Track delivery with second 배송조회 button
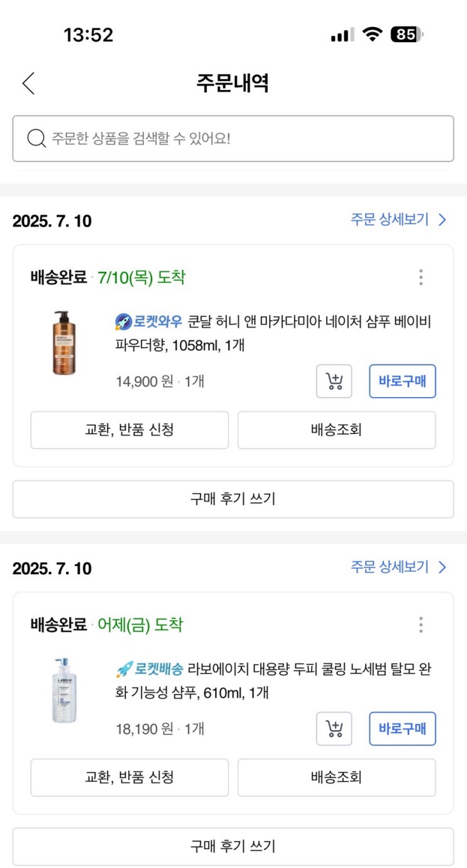Screen dimensions: 467x868 336,777
